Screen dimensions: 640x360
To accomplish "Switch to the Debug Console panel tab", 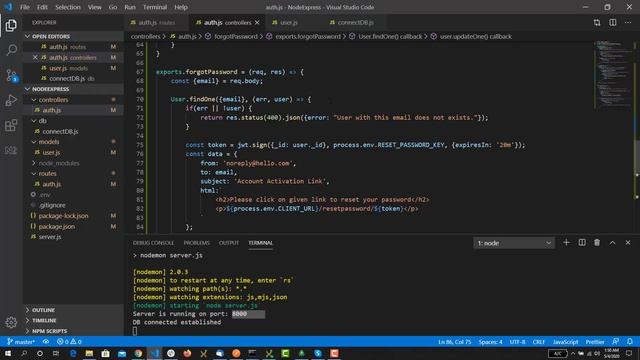I will tap(153, 243).
